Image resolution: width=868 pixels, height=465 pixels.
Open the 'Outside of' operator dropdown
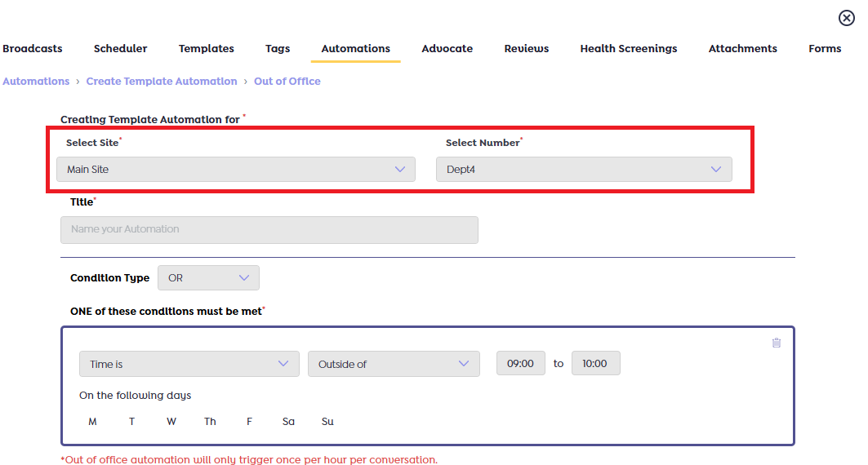tap(393, 364)
